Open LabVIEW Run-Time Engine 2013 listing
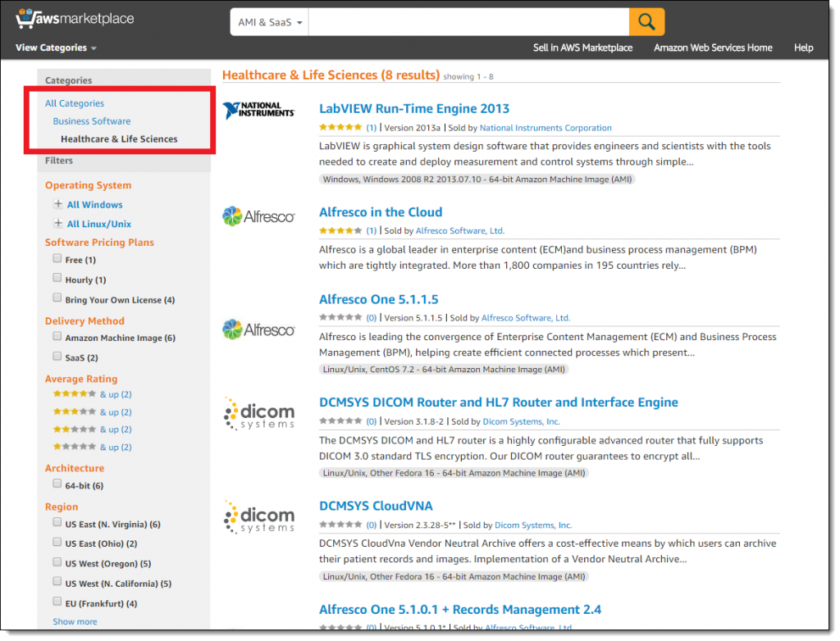Image resolution: width=840 pixels, height=641 pixels. click(x=414, y=108)
